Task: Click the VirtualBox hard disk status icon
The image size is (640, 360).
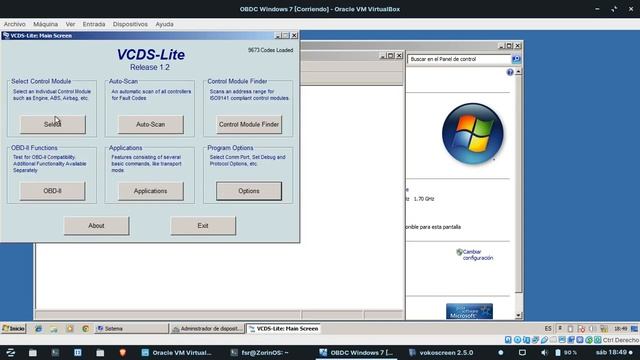Action: pyautogui.click(x=508, y=340)
